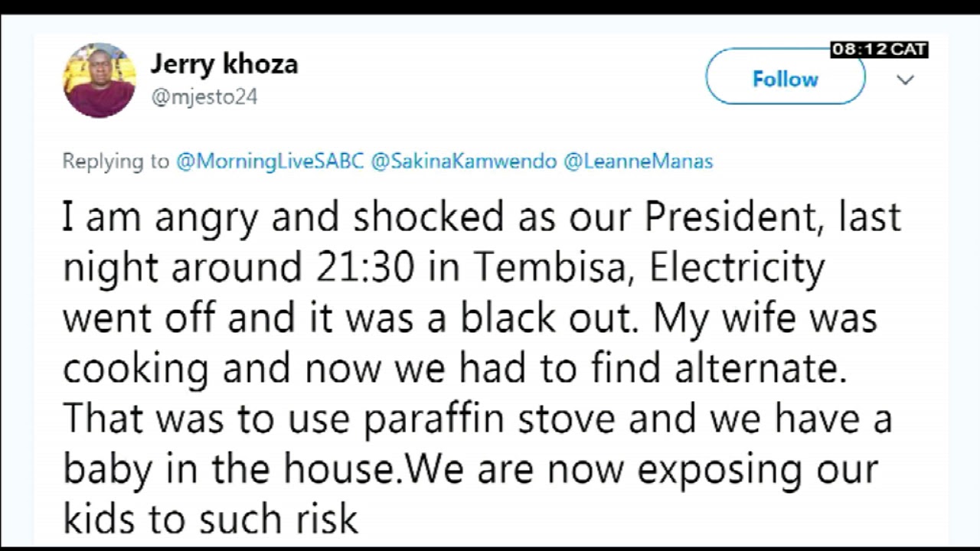This screenshot has height=551, width=980.
Task: Follow Jerry khoza with the Follow button
Action: (785, 78)
